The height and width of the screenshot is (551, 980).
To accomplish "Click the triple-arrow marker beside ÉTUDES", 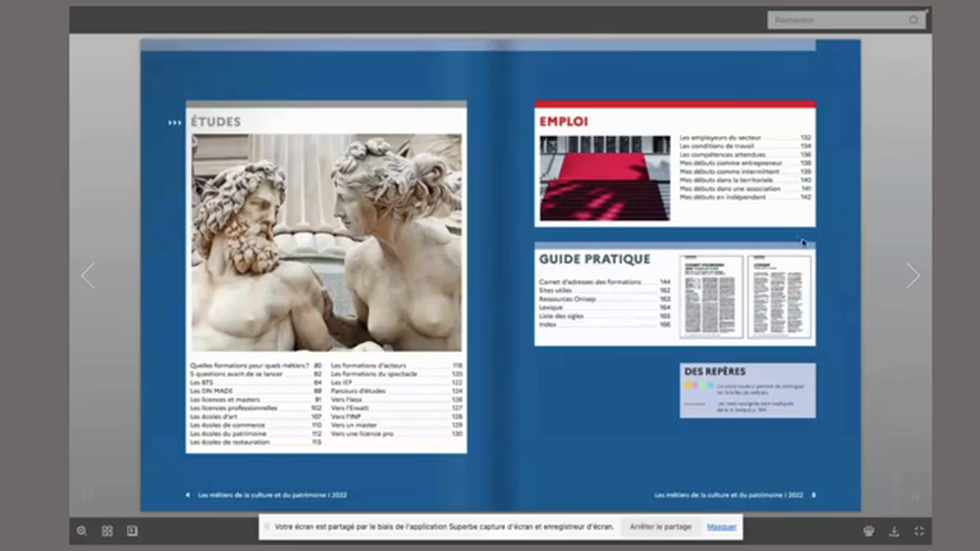I will [x=174, y=122].
